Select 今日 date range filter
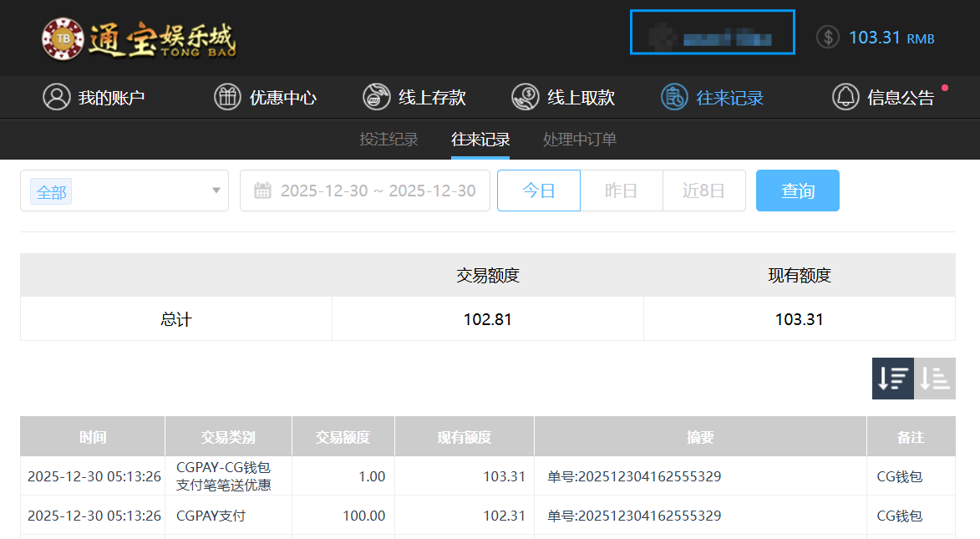 click(538, 191)
